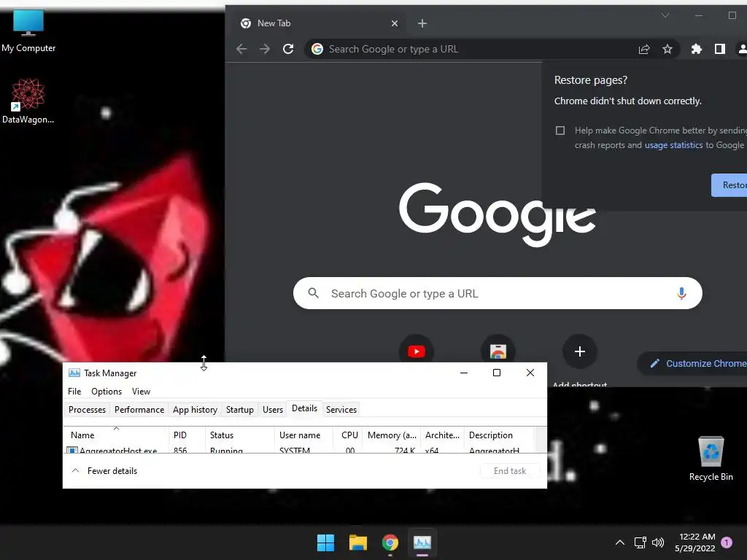The width and height of the screenshot is (747, 560).
Task: Go forward in Chrome
Action: coord(264,49)
